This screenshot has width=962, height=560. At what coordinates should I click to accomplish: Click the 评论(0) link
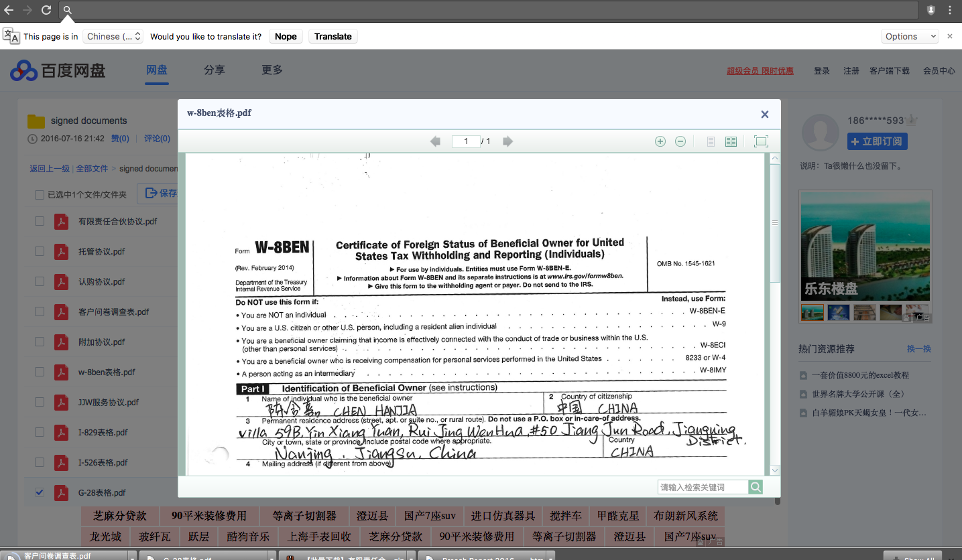coord(157,139)
